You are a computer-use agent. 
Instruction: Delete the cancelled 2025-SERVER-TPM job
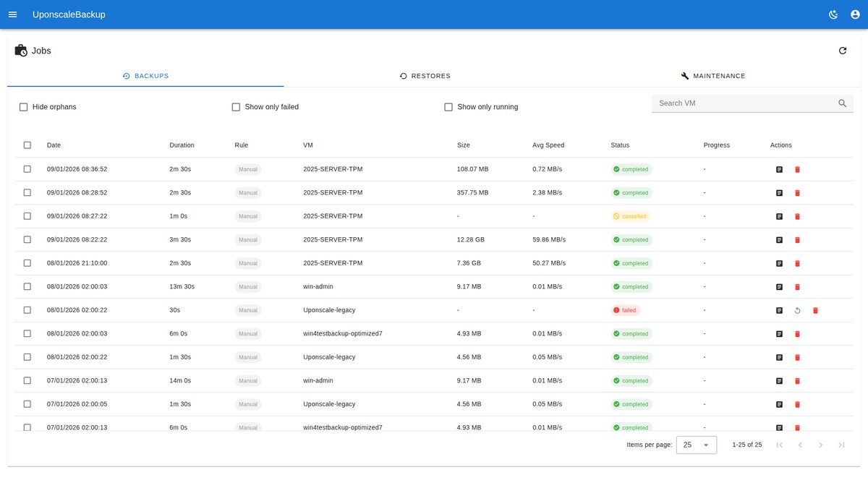point(797,216)
